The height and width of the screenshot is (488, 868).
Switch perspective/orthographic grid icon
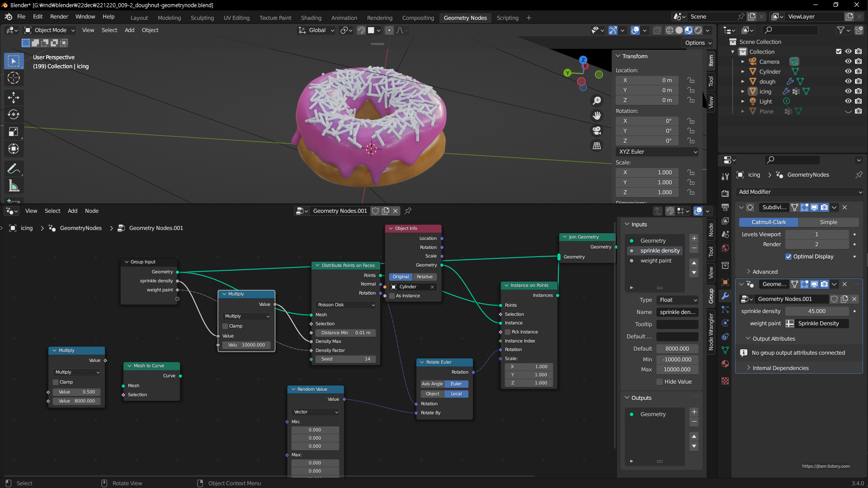click(x=597, y=145)
